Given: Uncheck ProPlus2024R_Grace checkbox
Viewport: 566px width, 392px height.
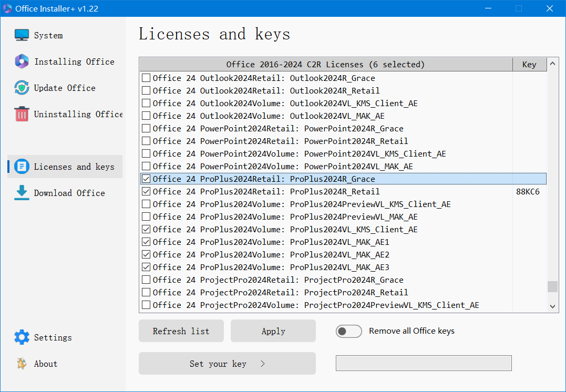Looking at the screenshot, I should point(146,179).
